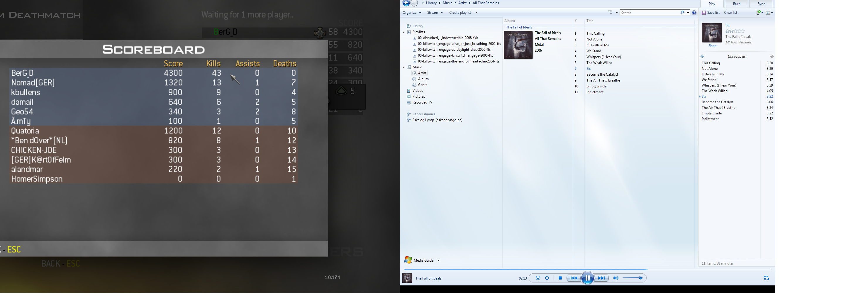Click the Album column header
Image resolution: width=868 pixels, height=308 pixels.
509,21
